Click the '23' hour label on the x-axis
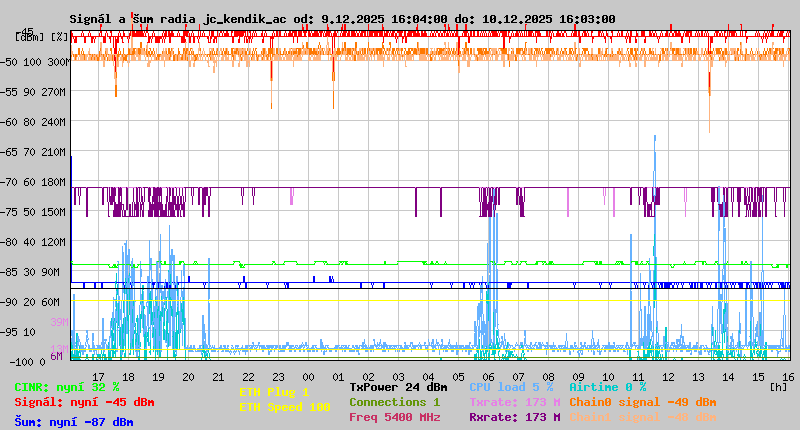 pyautogui.click(x=278, y=377)
